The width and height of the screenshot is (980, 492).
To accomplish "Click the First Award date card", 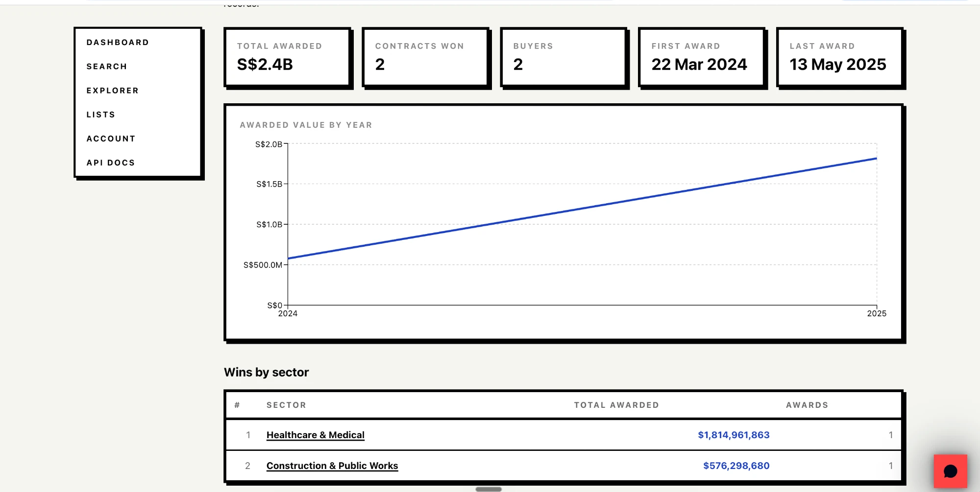I will [x=702, y=57].
